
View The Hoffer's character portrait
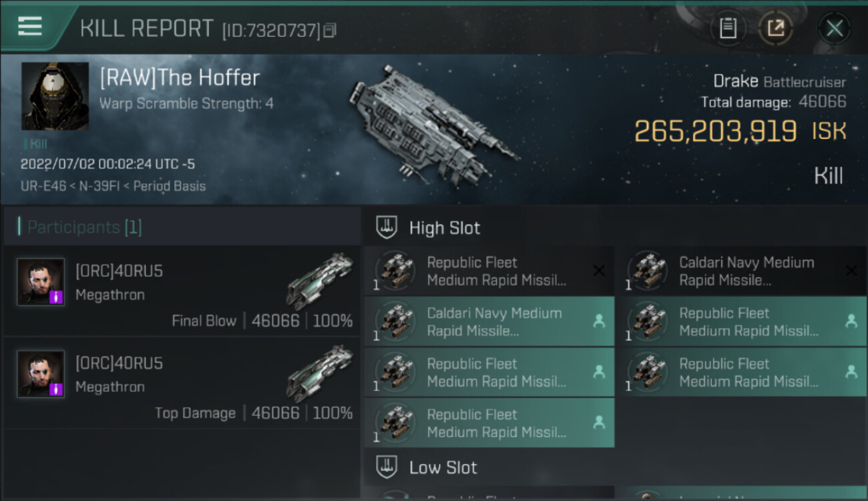(55, 96)
